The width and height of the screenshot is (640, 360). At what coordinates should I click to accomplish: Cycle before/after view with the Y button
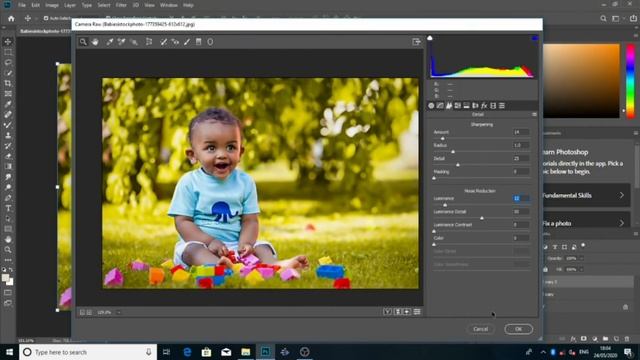click(x=387, y=312)
